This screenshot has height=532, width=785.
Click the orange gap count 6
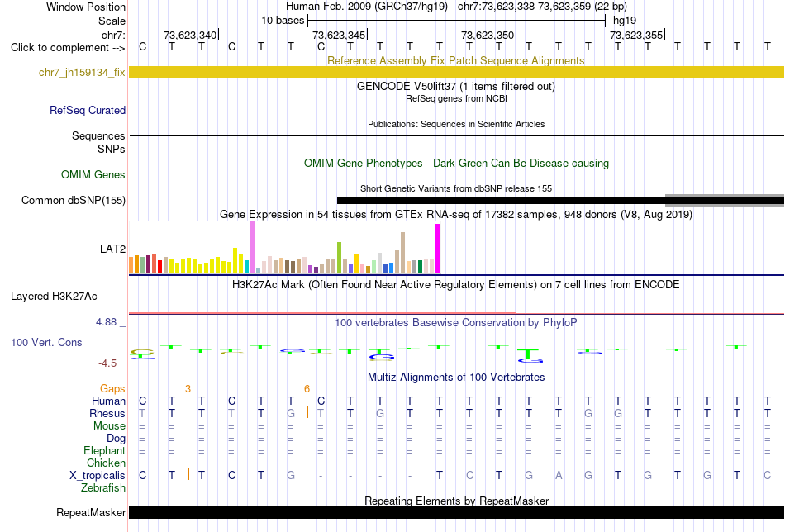pyautogui.click(x=307, y=389)
